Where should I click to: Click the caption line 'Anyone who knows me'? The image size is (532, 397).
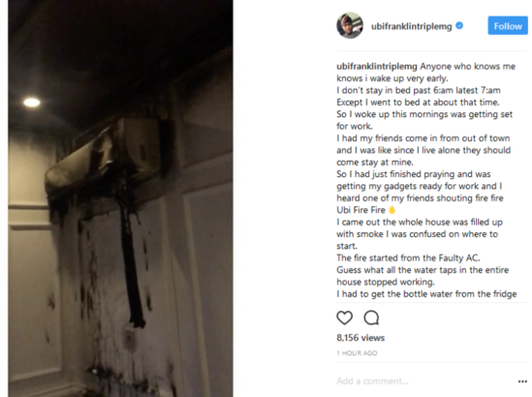tap(468, 67)
